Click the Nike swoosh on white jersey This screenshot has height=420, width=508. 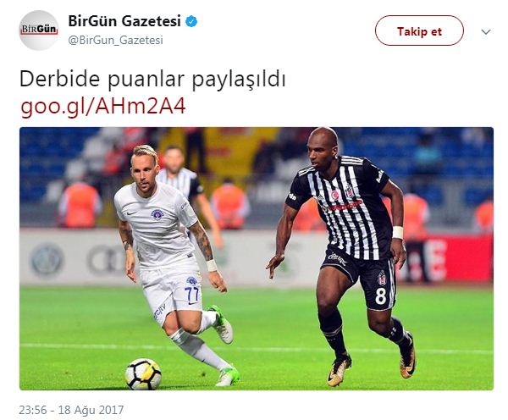131,213
